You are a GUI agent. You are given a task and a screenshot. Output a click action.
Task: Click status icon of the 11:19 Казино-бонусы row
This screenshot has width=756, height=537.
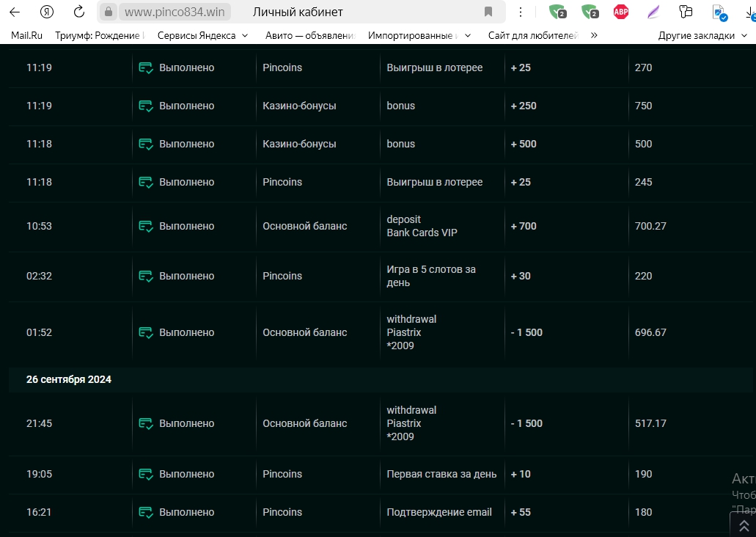(146, 106)
